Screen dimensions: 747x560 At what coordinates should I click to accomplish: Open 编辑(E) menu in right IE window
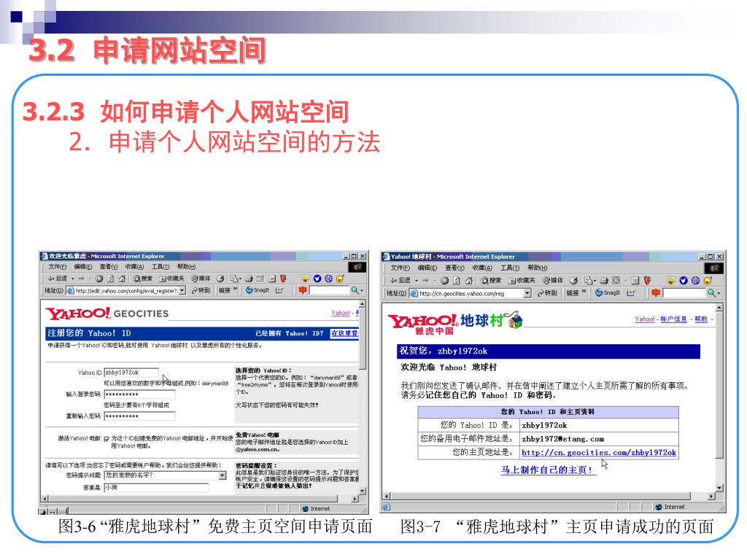[427, 268]
